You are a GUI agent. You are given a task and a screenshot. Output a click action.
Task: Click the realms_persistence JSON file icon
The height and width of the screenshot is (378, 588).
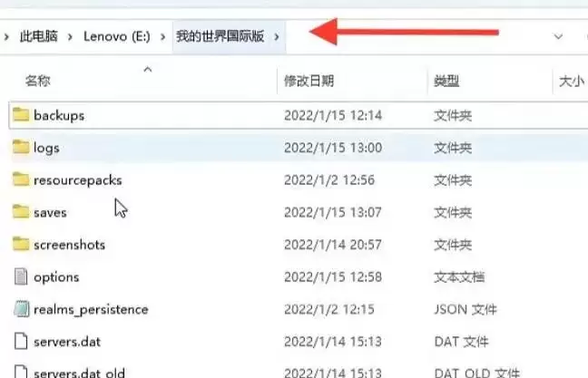(x=22, y=309)
